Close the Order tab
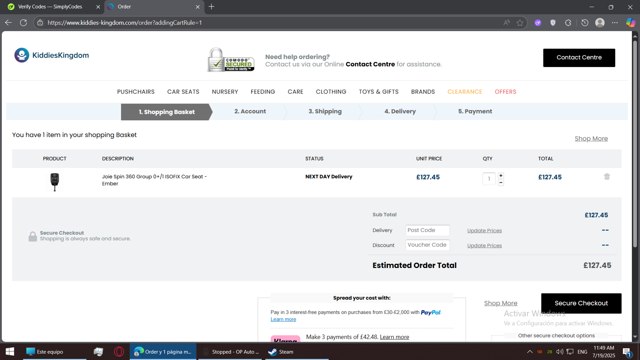This screenshot has height=360, width=640. tap(198, 7)
